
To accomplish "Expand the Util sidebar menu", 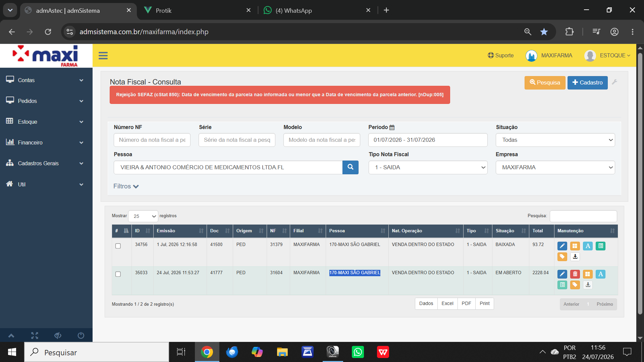I will click(46, 184).
